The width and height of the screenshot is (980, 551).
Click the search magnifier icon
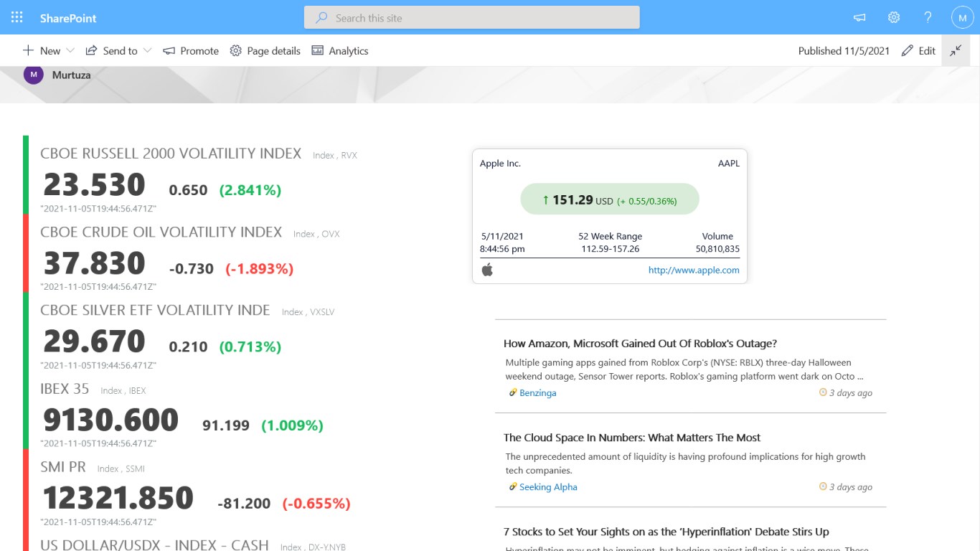coord(322,18)
